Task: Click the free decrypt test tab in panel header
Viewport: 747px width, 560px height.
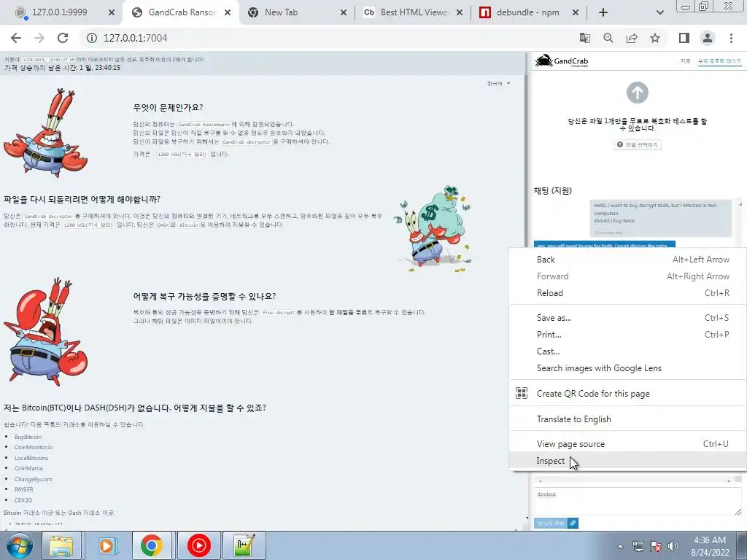Action: pyautogui.click(x=719, y=61)
